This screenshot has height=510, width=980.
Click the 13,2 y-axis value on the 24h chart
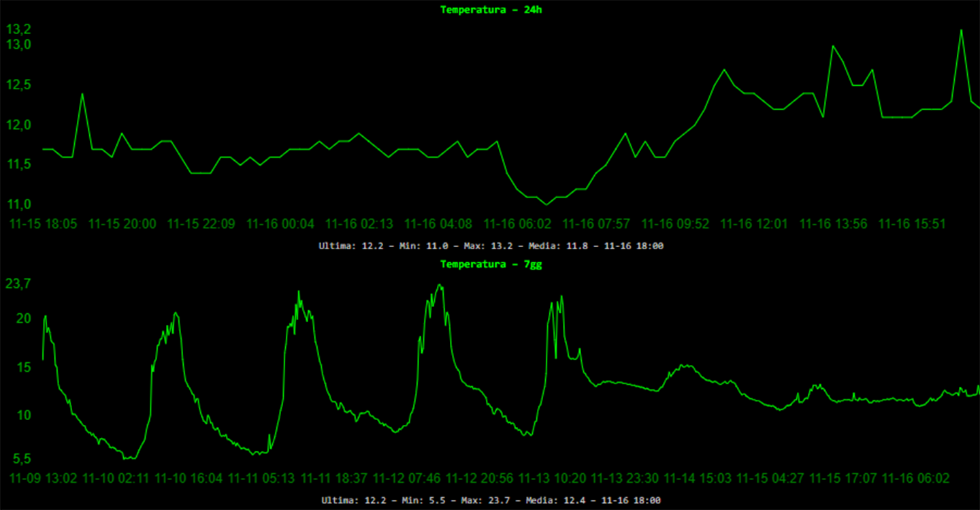pos(18,29)
